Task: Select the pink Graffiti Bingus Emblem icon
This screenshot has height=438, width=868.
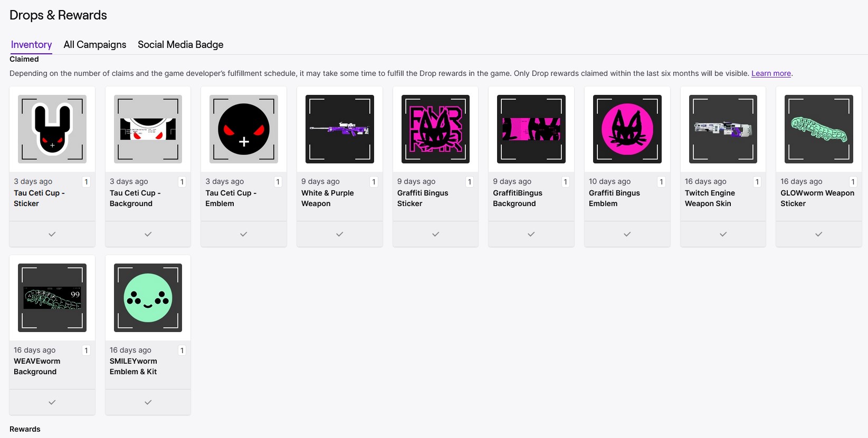Action: pos(627,129)
